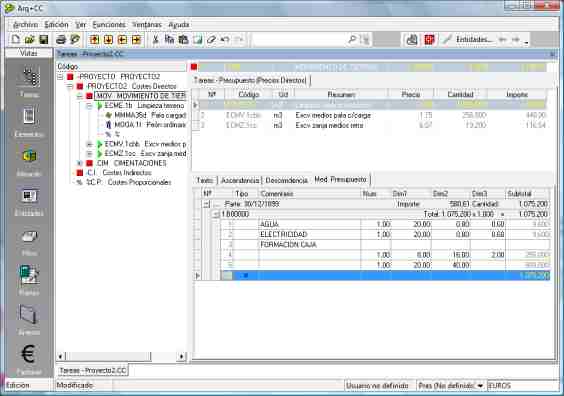Image resolution: width=564 pixels, height=396 pixels.
Task: Click the tree panel horizontal scrollbar
Action: coord(121,356)
